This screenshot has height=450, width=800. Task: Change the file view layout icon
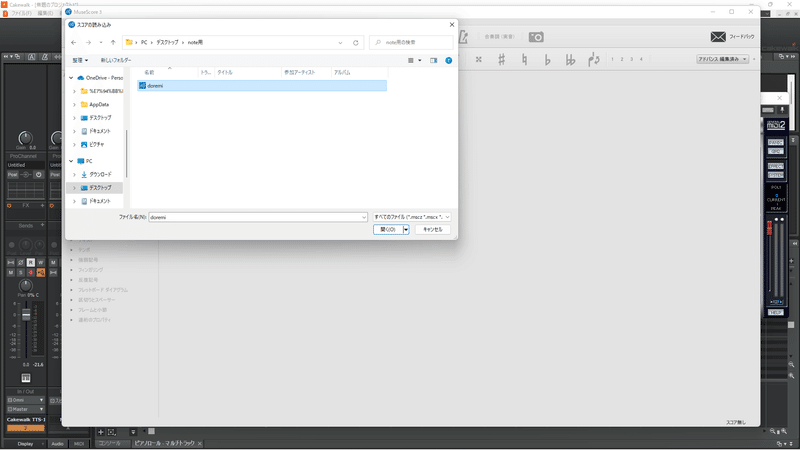pyautogui.click(x=411, y=60)
